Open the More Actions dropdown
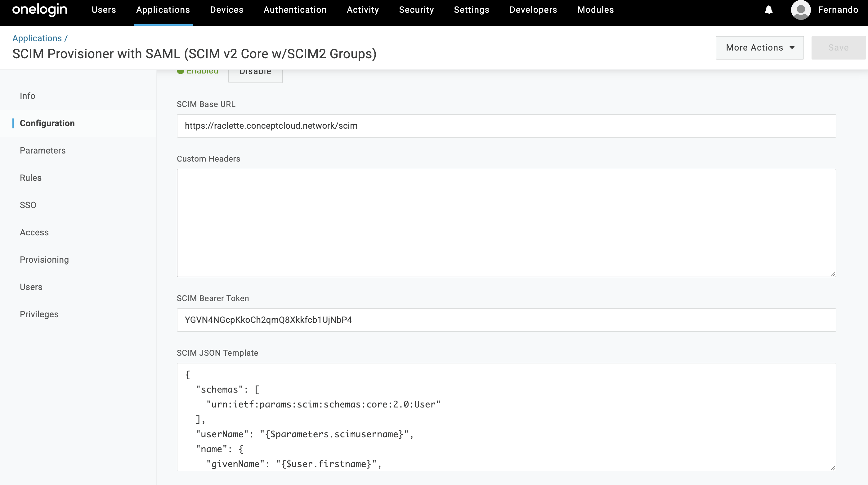The width and height of the screenshot is (868, 485). (759, 47)
